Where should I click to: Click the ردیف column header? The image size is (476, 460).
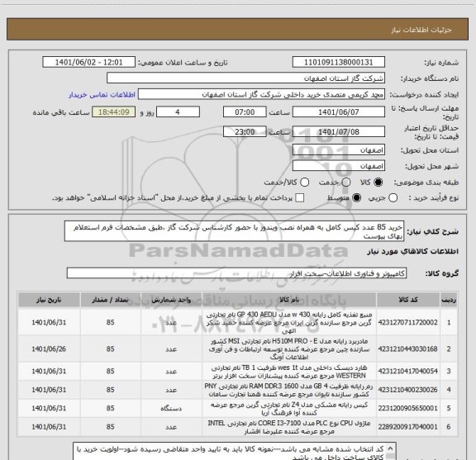tap(449, 300)
